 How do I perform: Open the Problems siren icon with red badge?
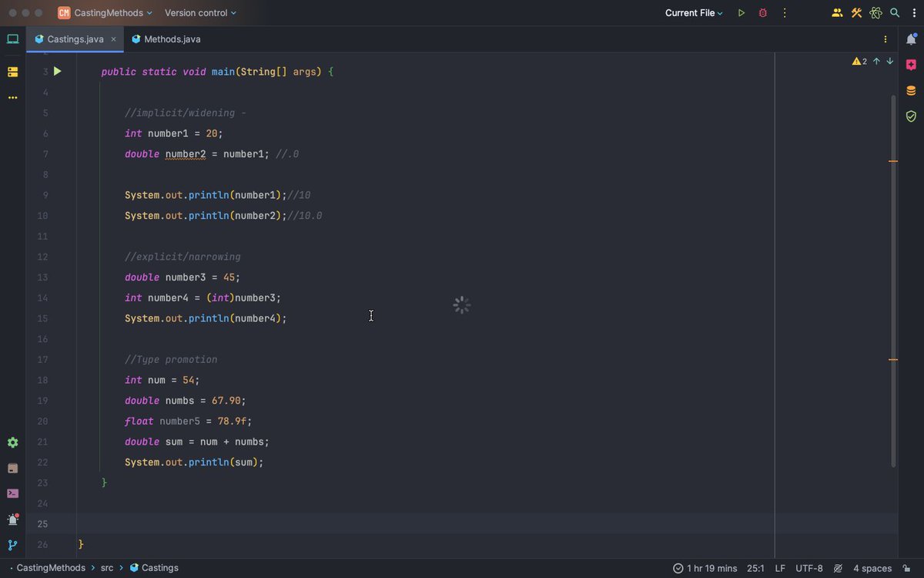click(x=12, y=519)
